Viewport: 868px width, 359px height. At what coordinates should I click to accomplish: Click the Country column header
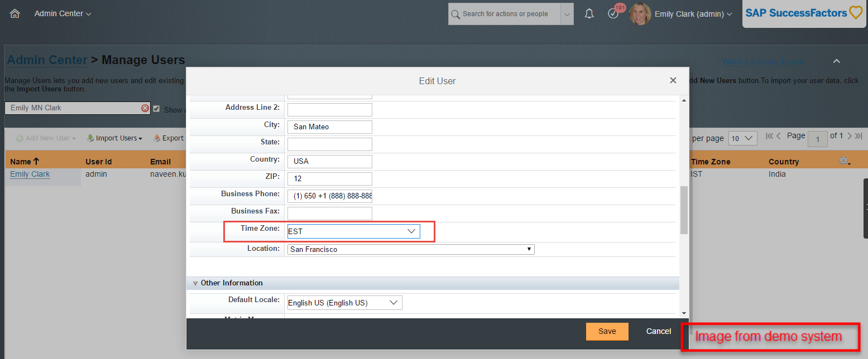coord(784,162)
